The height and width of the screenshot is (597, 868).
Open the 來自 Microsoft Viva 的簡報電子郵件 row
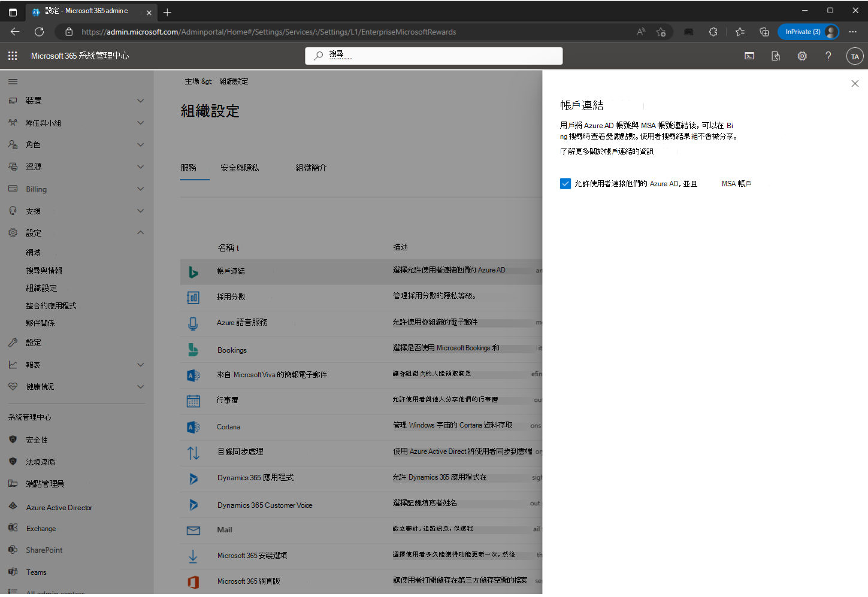pyautogui.click(x=361, y=375)
